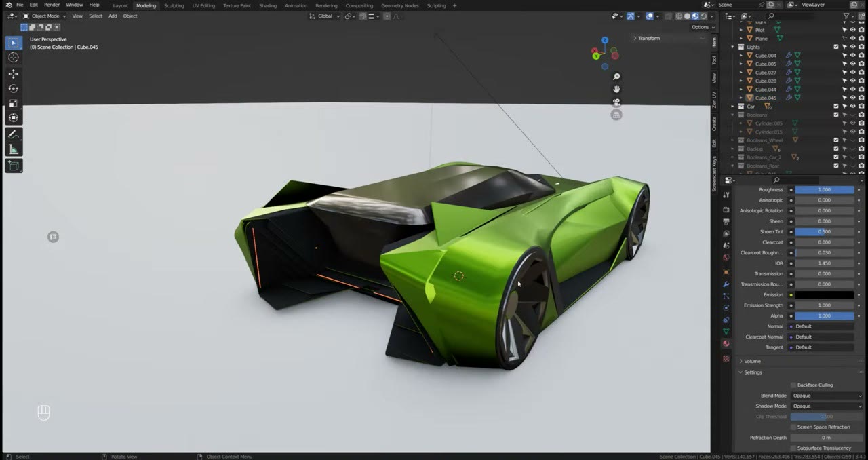Select the Select Box tool
This screenshot has height=460, width=868.
(x=13, y=43)
